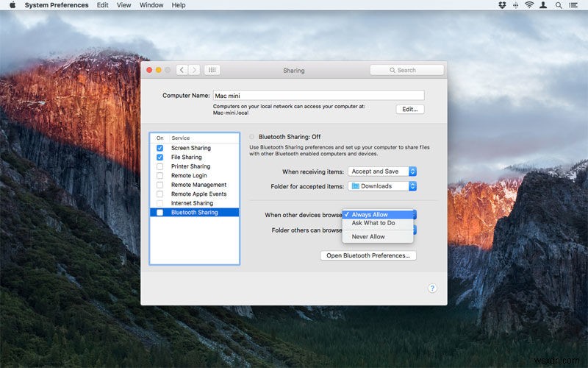Select Remote Management service row
588x368 pixels.
pyautogui.click(x=194, y=185)
